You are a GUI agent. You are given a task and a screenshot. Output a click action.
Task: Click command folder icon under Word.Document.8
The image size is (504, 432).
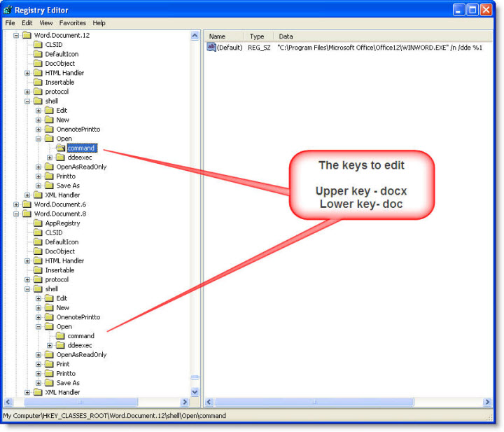[60, 336]
